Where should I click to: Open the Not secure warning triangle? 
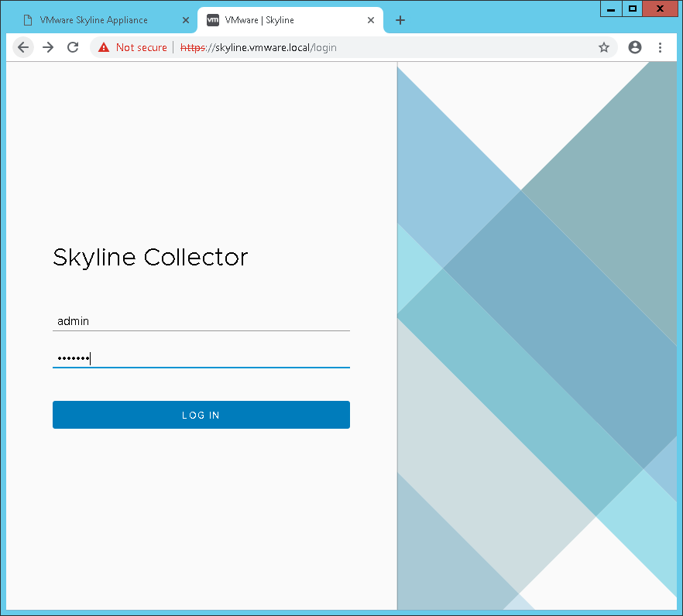pos(104,47)
